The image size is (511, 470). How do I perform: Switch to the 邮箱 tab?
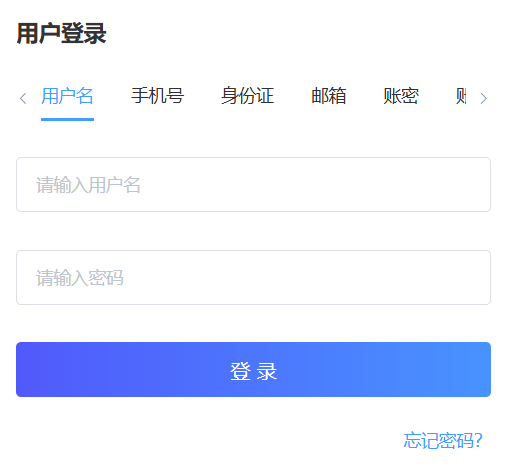click(329, 96)
